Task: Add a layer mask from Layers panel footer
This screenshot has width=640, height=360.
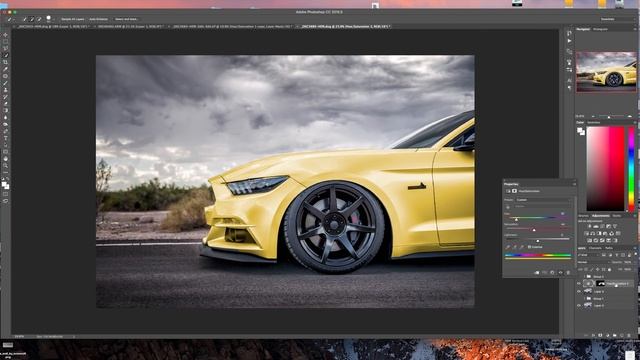Action: pos(600,335)
